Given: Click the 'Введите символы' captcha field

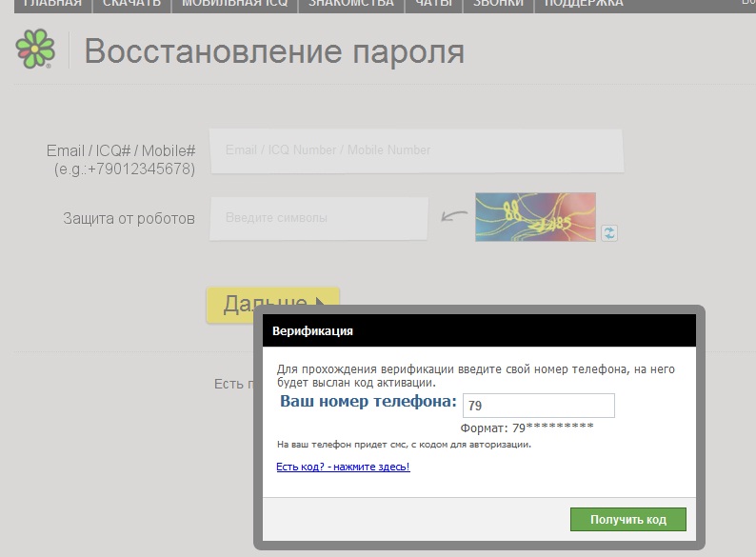Looking at the screenshot, I should coord(319,218).
